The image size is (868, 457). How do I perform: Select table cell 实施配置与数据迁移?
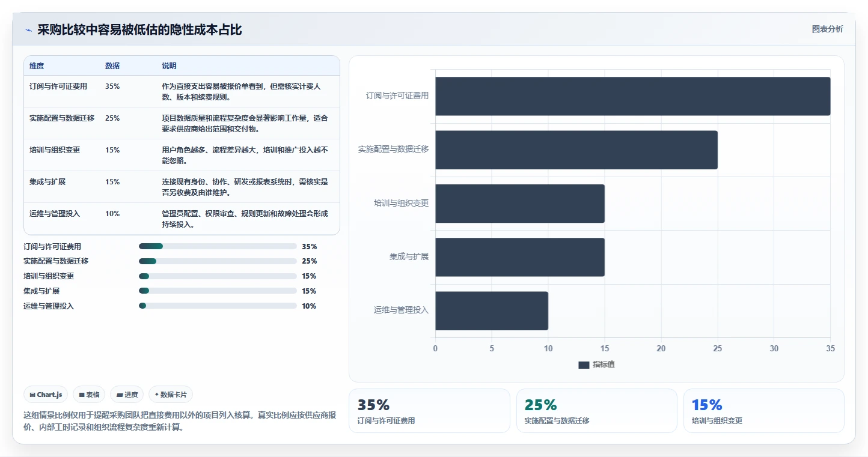tap(62, 118)
